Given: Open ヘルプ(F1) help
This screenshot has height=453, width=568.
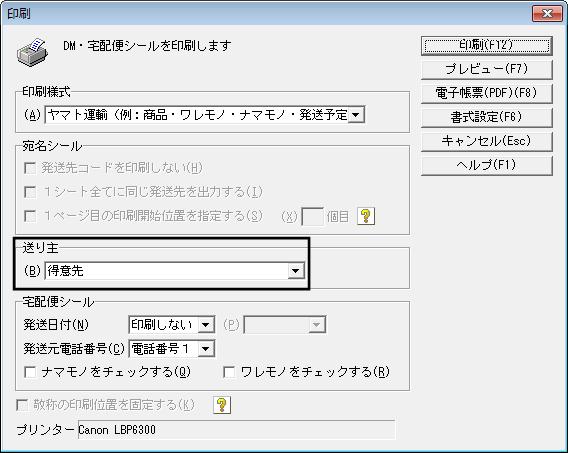Looking at the screenshot, I should 487,165.
